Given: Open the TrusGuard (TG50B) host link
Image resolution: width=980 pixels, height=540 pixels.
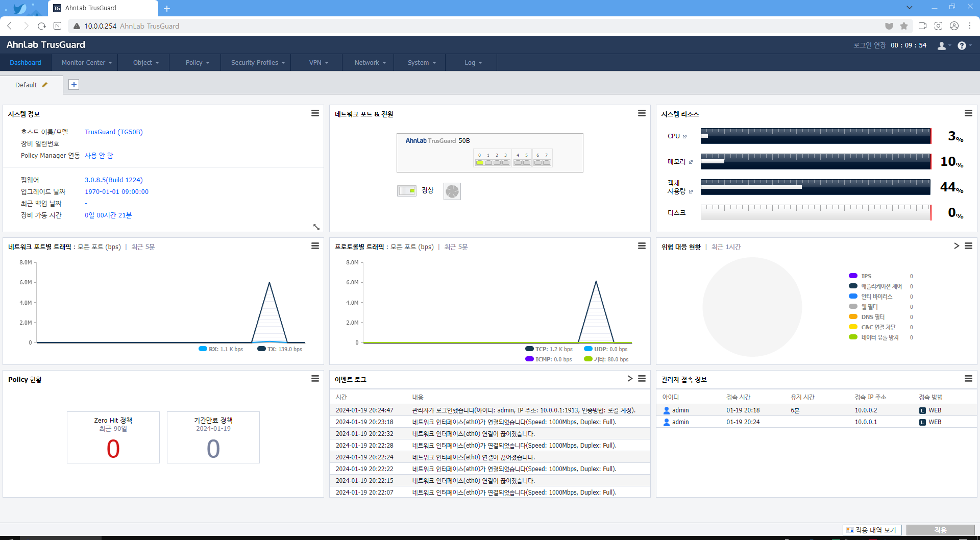Looking at the screenshot, I should point(114,132).
